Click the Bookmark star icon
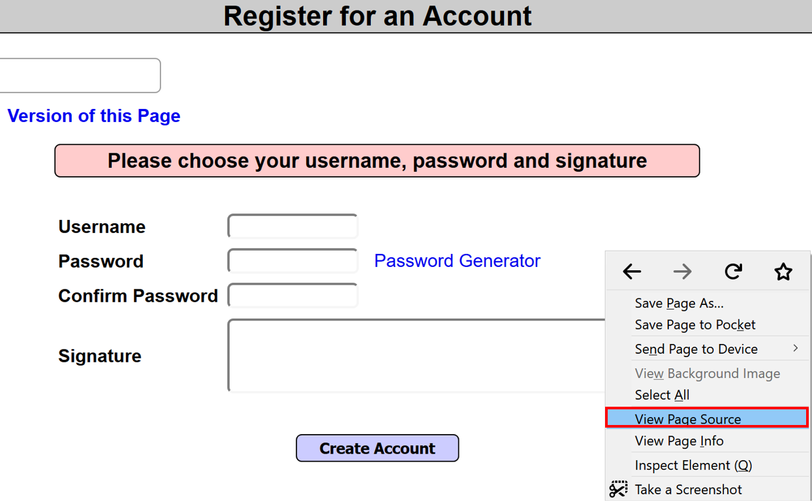This screenshot has width=812, height=504. [783, 272]
